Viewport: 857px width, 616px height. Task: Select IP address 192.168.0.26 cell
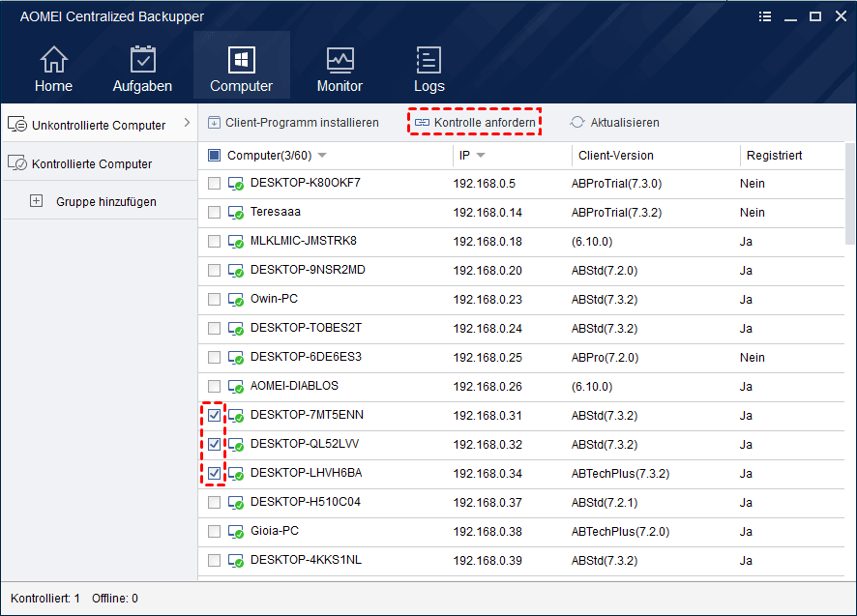tap(488, 387)
